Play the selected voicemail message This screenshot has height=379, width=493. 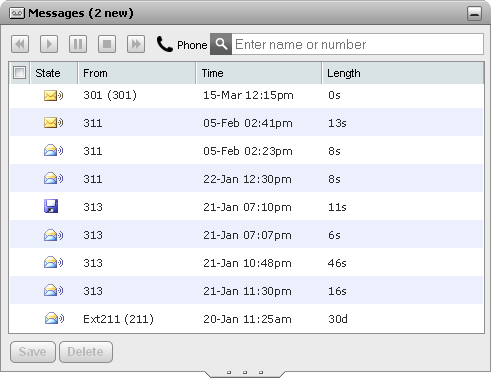point(49,44)
